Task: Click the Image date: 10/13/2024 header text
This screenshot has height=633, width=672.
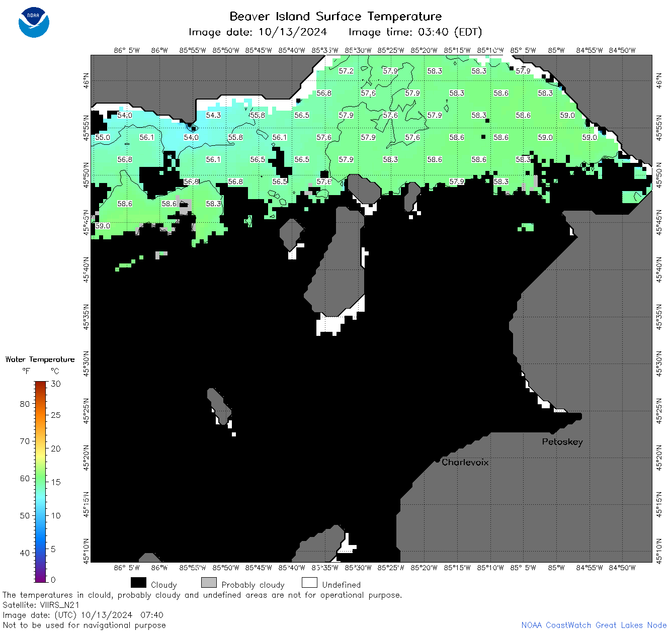Action: (x=258, y=32)
